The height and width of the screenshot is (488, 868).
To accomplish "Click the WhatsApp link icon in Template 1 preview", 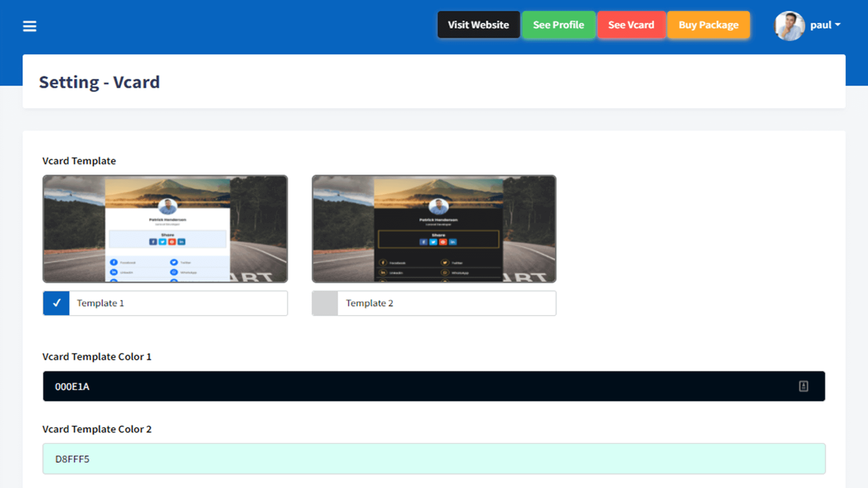I will (x=175, y=272).
